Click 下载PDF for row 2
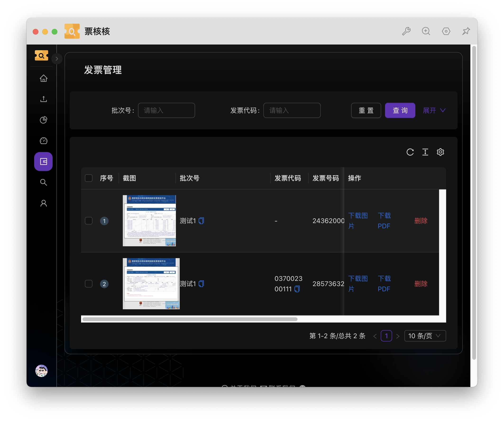The width and height of the screenshot is (504, 422). [384, 284]
